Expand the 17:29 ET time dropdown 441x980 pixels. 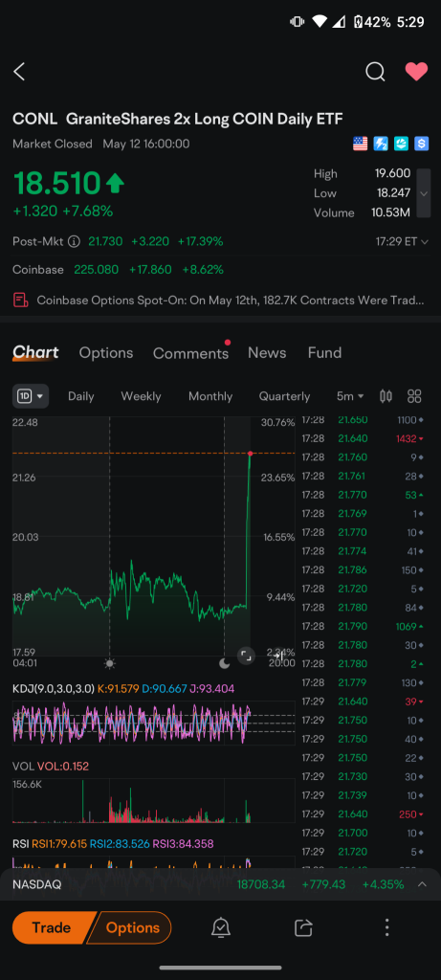click(402, 241)
